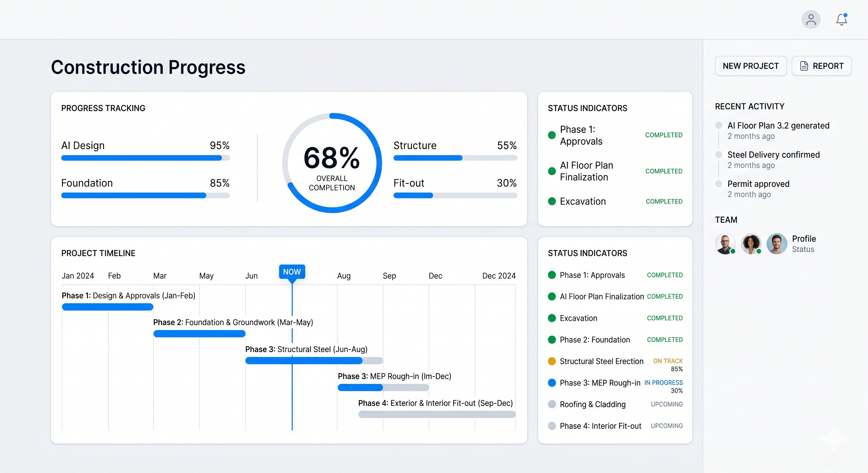Click grey dot beside Phase 4: Interior Fit-out

click(552, 426)
